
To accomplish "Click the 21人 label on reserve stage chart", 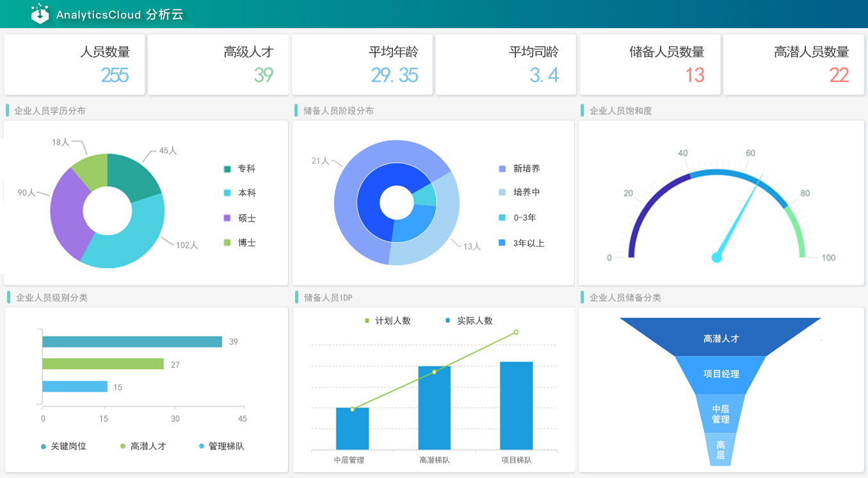I will coord(321,161).
